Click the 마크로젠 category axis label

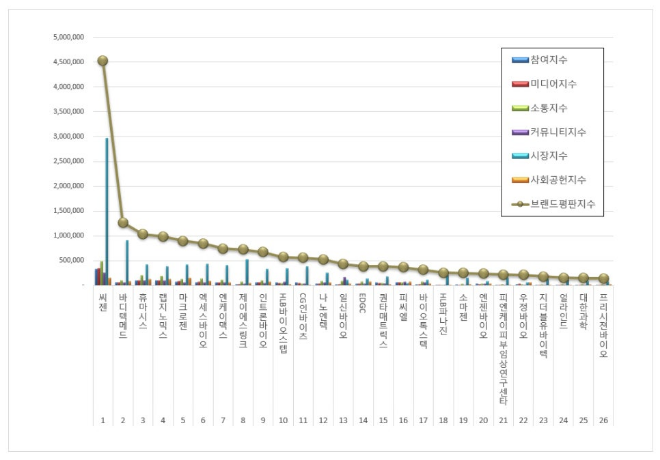pyautogui.click(x=183, y=313)
